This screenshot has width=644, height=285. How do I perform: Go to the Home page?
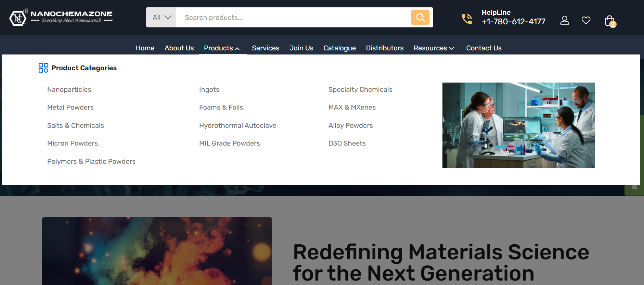coord(145,48)
